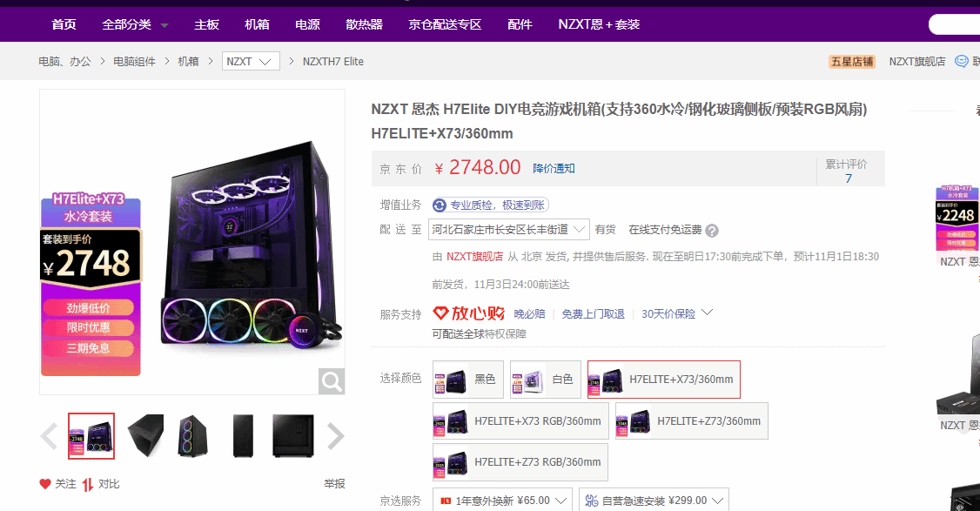Click the 举报 report link

[334, 483]
